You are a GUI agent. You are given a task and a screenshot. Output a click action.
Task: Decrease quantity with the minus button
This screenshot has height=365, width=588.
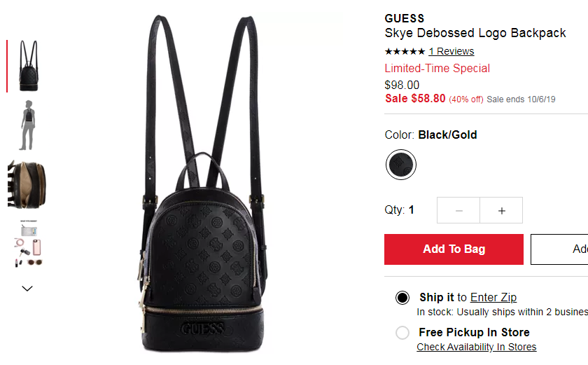[458, 210]
